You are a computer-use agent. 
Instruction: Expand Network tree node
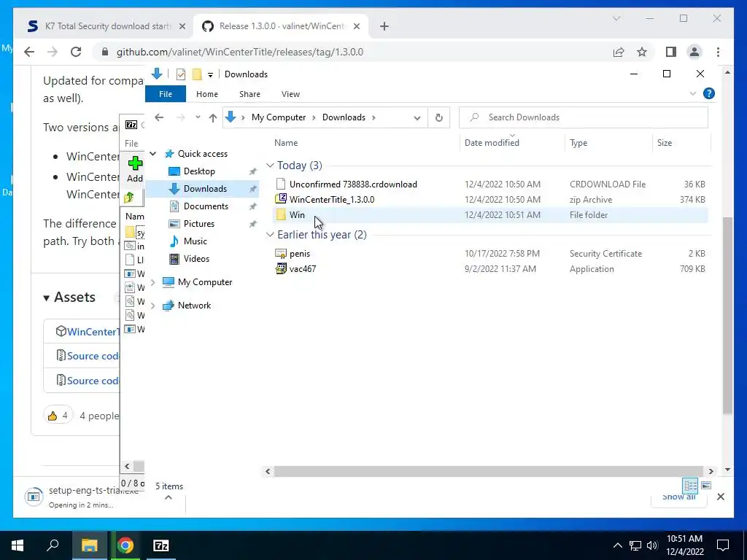pyautogui.click(x=153, y=306)
